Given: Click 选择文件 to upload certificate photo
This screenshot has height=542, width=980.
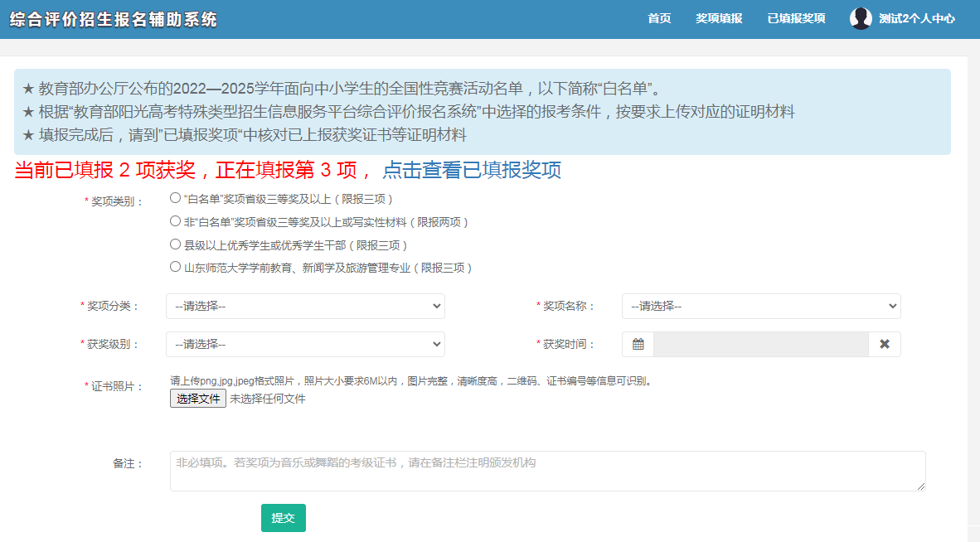Looking at the screenshot, I should point(198,399).
